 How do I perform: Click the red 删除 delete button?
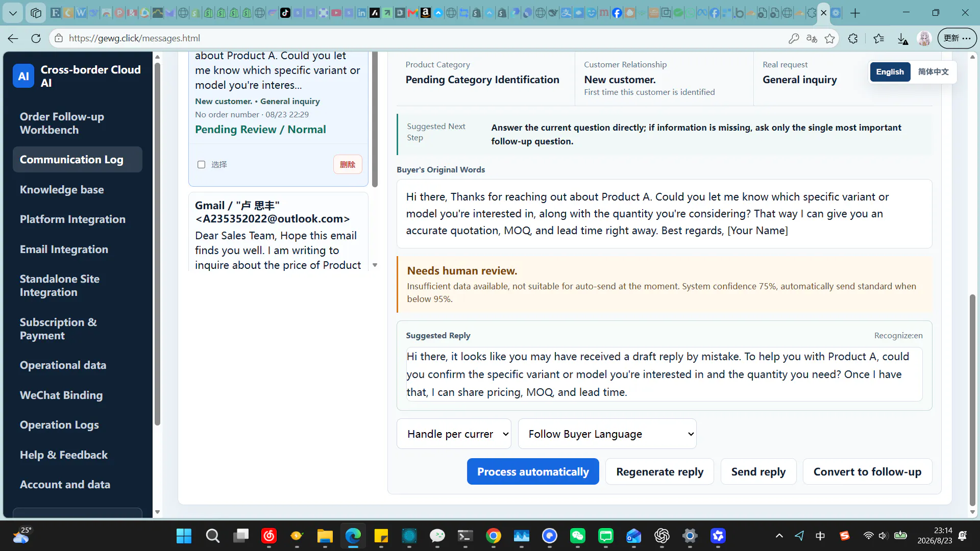[x=348, y=164]
